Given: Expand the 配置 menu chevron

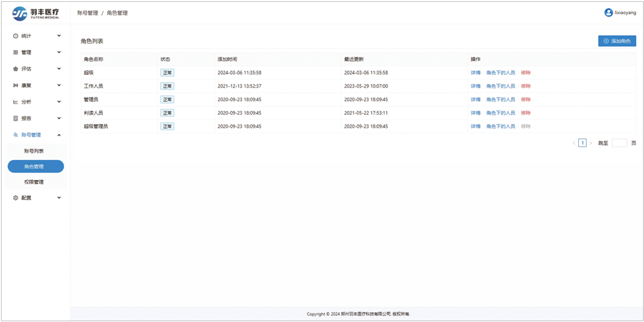Looking at the screenshot, I should (x=59, y=198).
